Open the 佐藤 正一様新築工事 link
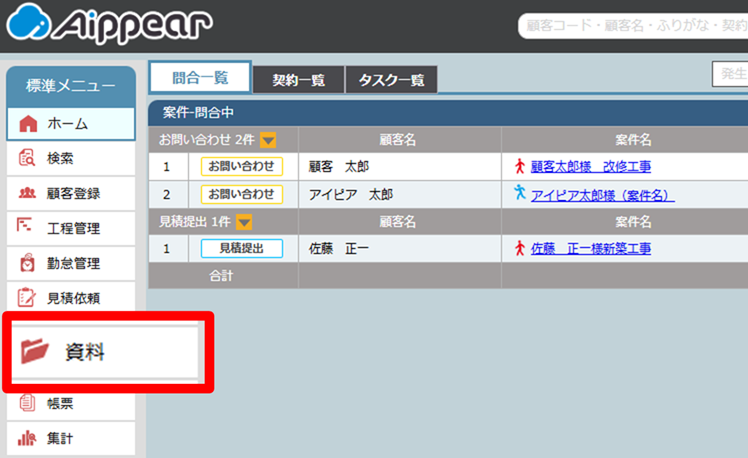The height and width of the screenshot is (458, 748). [x=590, y=248]
